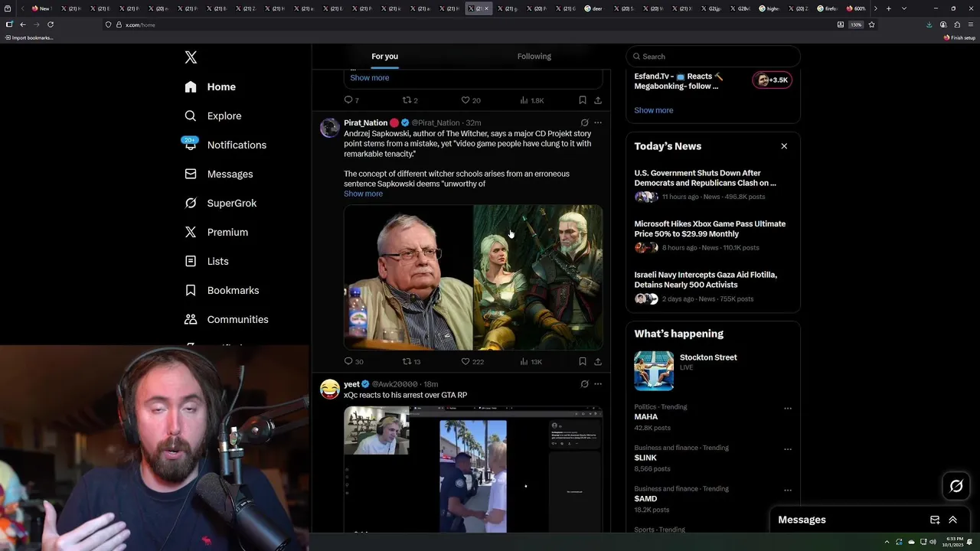Viewport: 980px width, 551px height.
Task: Expand Show more on top post
Action: pyautogui.click(x=370, y=78)
